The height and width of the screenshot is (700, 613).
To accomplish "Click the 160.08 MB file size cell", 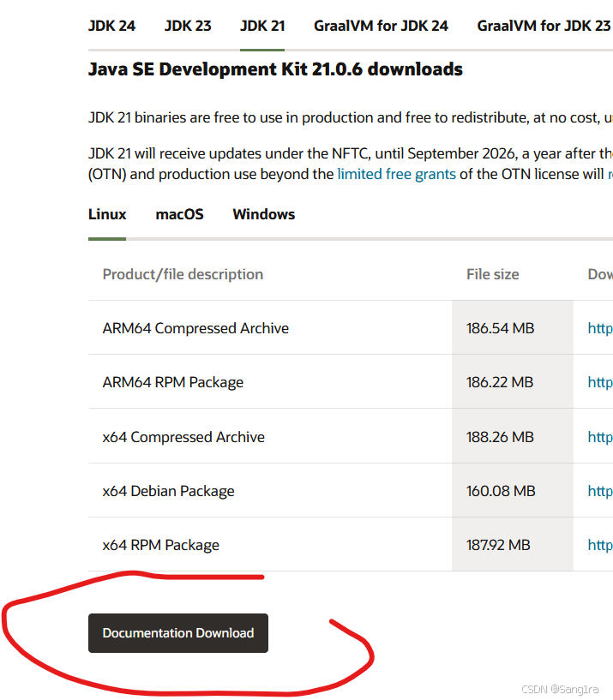I will point(513,491).
